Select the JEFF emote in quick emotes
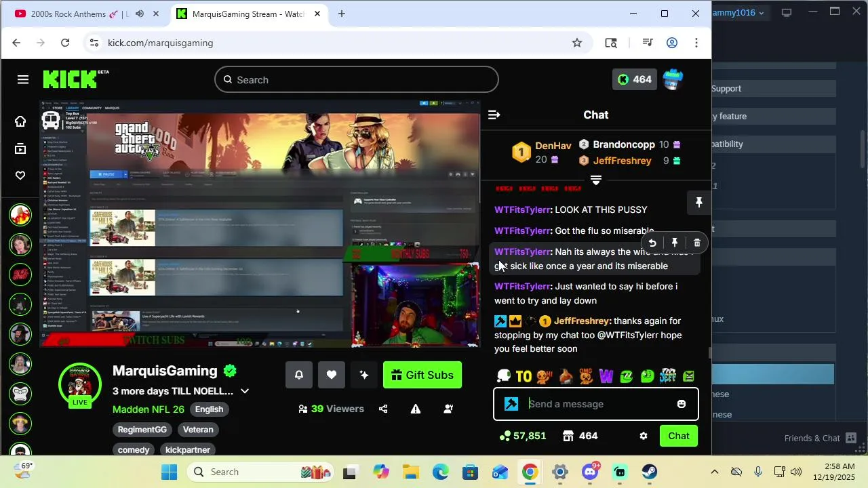The height and width of the screenshot is (488, 868). (668, 376)
